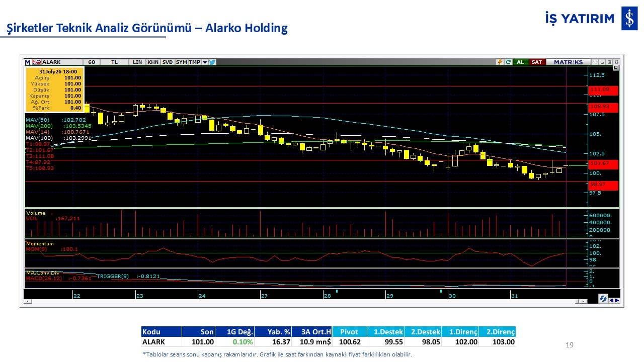Click the small square icon below window controls
Viewport: 644px width, 362px height.
616,67
